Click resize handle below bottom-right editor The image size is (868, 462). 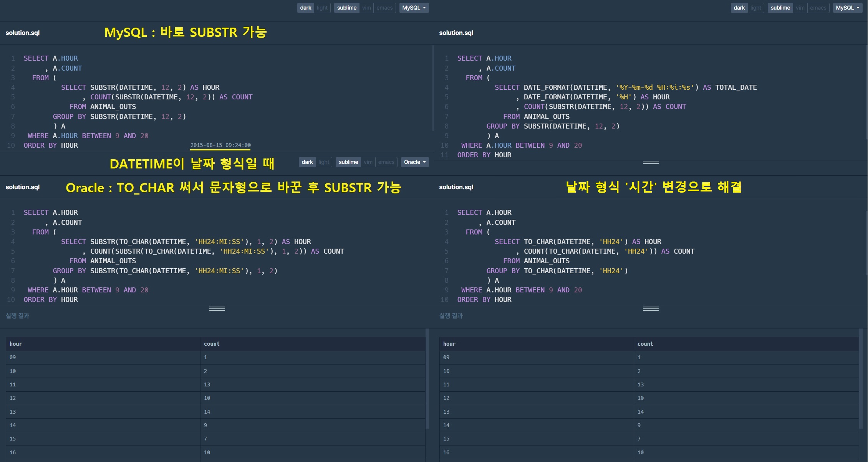[651, 309]
